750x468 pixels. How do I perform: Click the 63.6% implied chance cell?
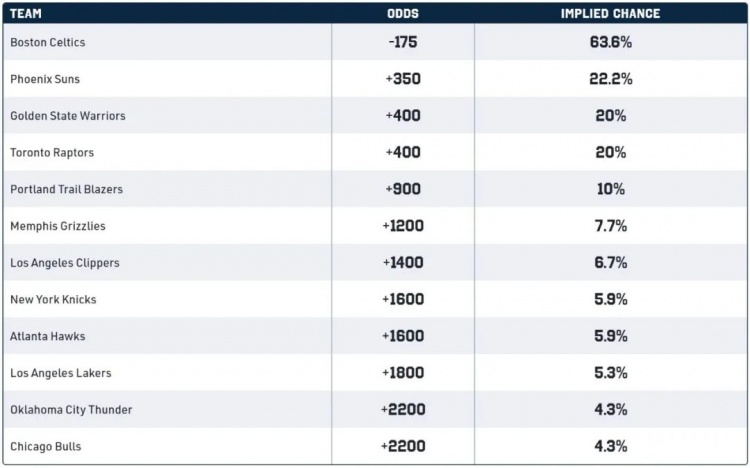click(610, 42)
